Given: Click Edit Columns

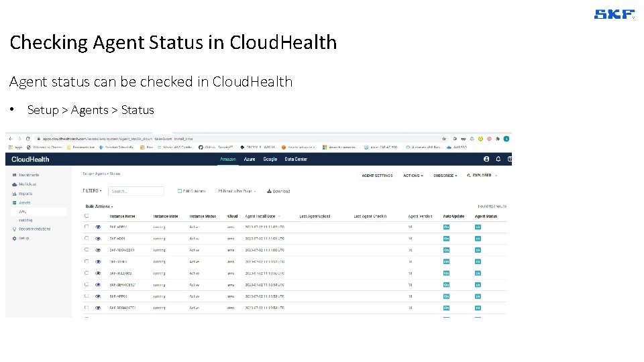Looking at the screenshot, I should point(193,191).
